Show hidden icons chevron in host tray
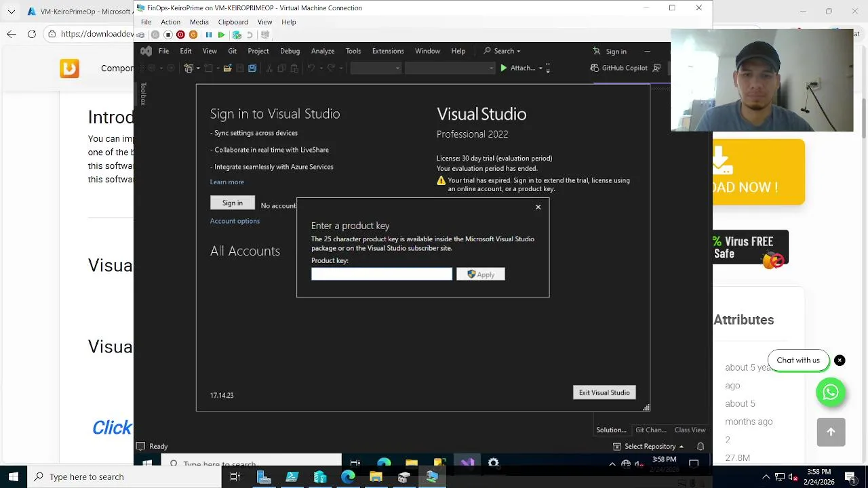 tap(766, 476)
